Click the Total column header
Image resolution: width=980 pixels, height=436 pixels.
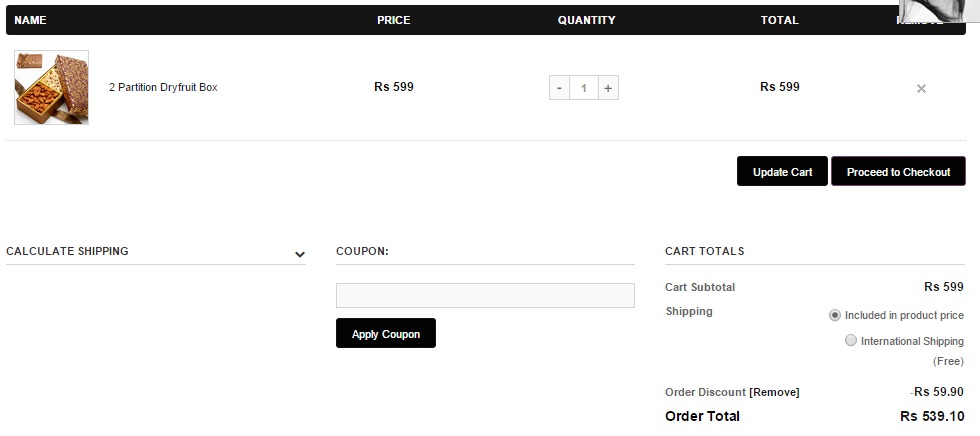click(779, 20)
